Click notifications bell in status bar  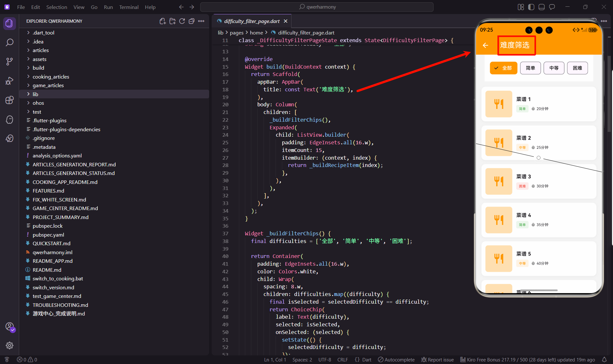click(604, 360)
